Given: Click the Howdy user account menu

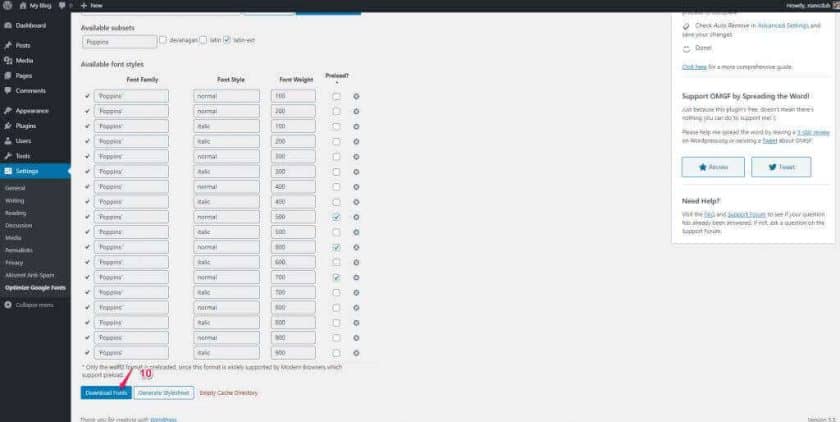Looking at the screenshot, I should [x=812, y=5].
